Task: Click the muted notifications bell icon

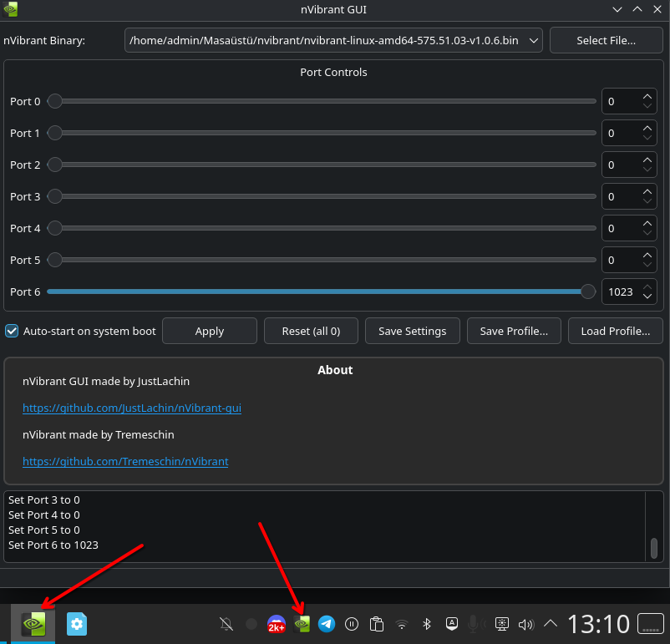Action: coord(226,624)
